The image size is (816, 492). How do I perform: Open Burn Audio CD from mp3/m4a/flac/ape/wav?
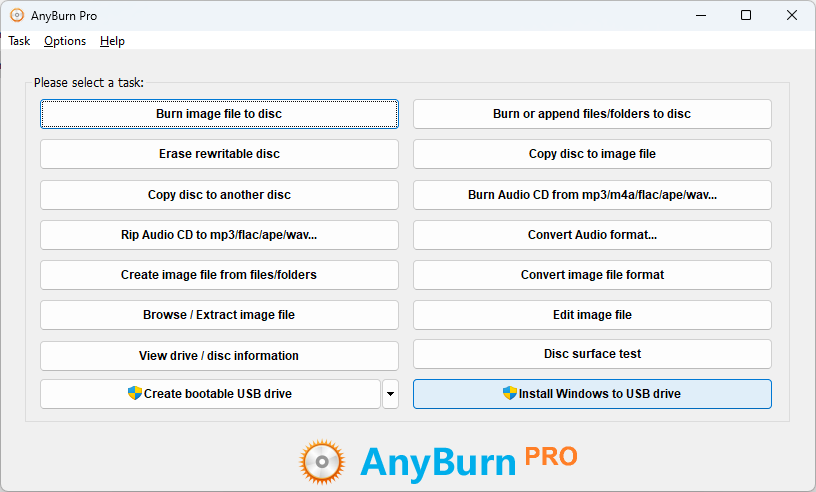pyautogui.click(x=592, y=195)
